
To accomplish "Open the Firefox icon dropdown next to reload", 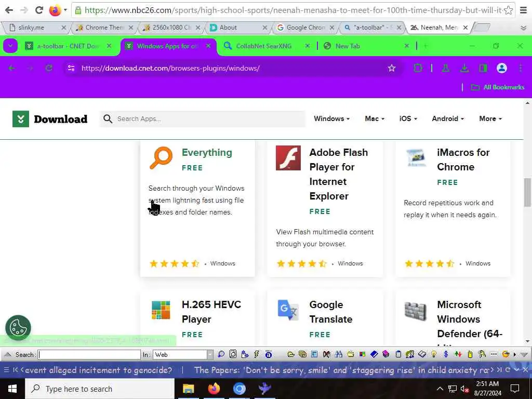I will click(65, 10).
